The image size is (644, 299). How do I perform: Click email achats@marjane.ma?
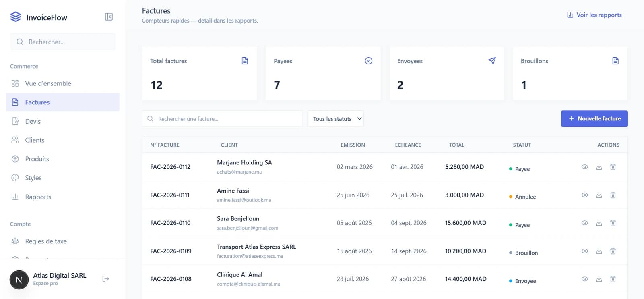click(x=239, y=172)
